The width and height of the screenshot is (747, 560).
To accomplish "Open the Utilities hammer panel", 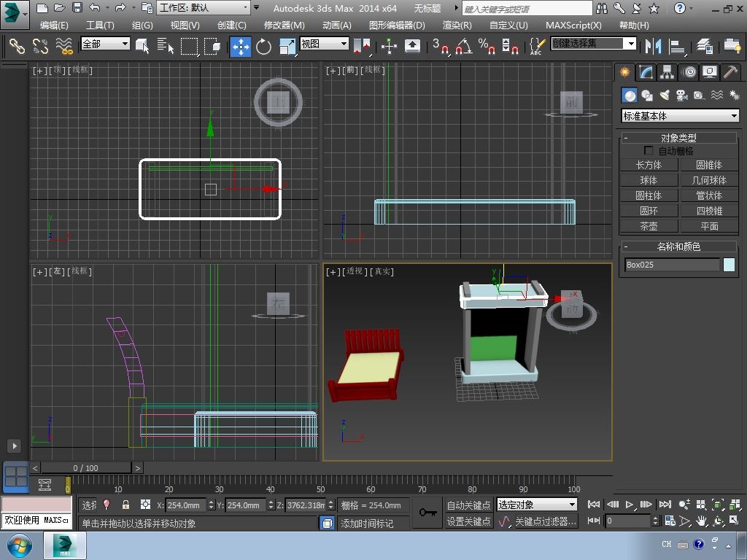I will [x=730, y=72].
